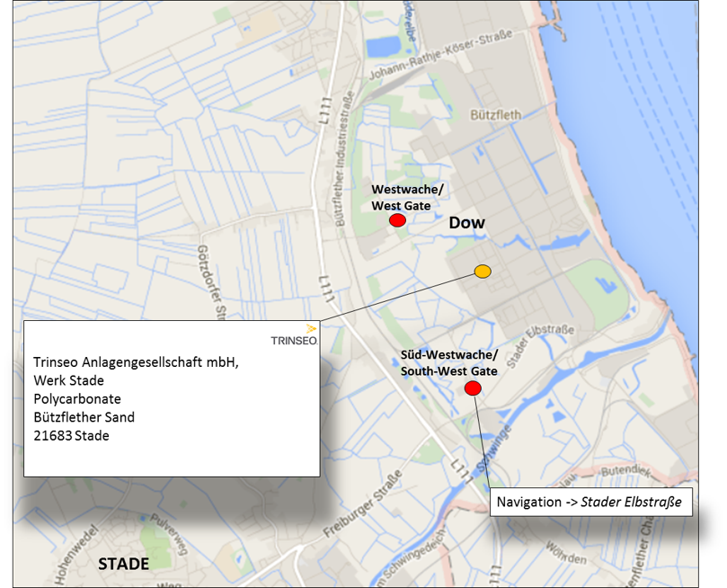Click the 21683 Stade address line

(75, 435)
